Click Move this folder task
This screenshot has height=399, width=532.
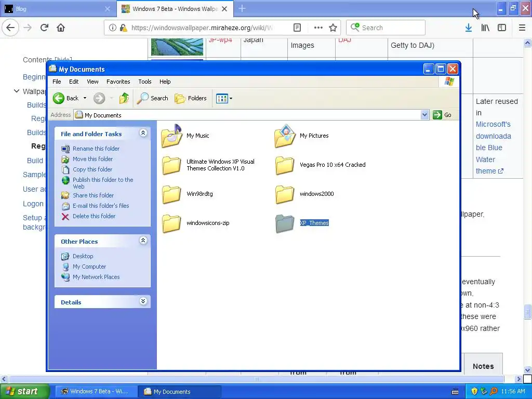pos(92,159)
